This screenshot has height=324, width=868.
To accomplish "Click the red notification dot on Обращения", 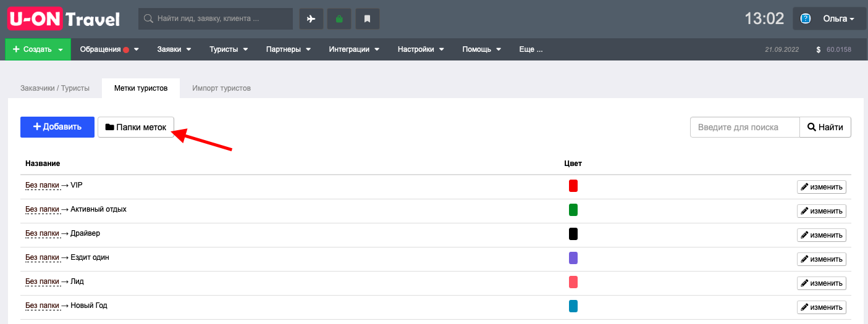I will pyautogui.click(x=126, y=50).
